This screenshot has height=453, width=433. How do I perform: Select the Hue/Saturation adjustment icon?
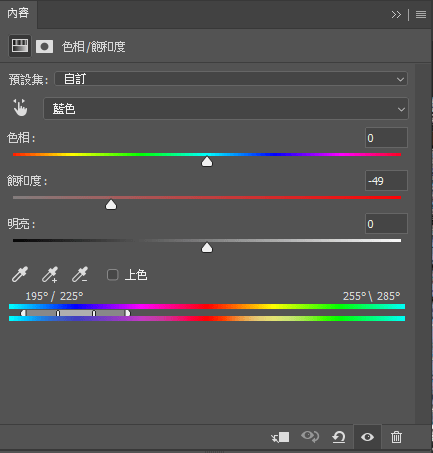tap(20, 46)
